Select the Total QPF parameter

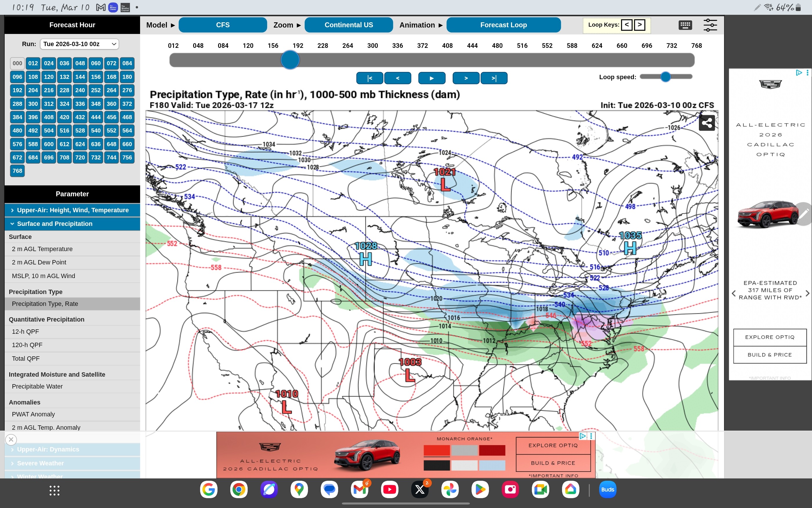(x=26, y=358)
